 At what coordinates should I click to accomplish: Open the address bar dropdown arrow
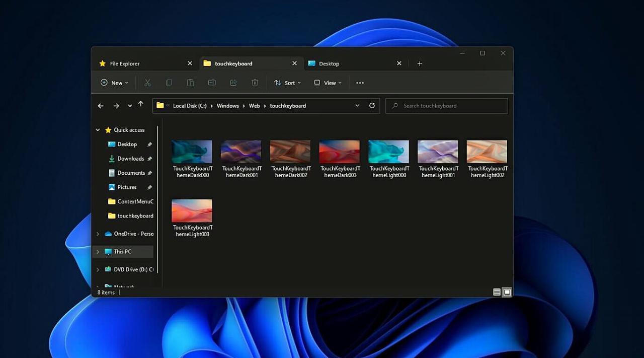(357, 106)
